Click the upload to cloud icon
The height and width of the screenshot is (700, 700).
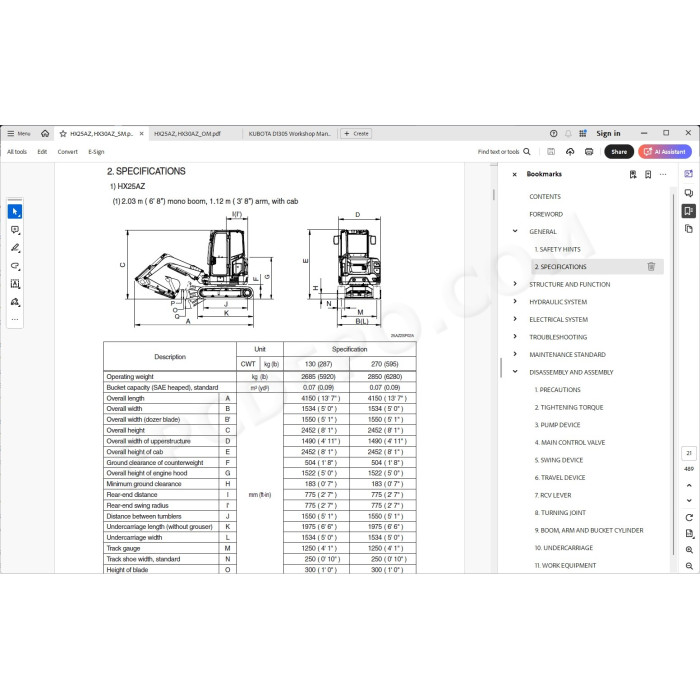pyautogui.click(x=570, y=152)
